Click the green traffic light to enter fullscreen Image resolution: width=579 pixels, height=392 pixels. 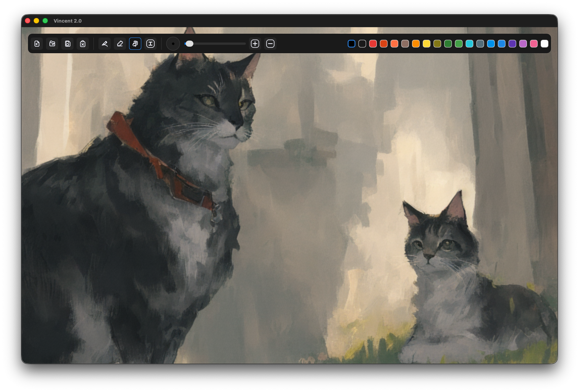pyautogui.click(x=46, y=21)
